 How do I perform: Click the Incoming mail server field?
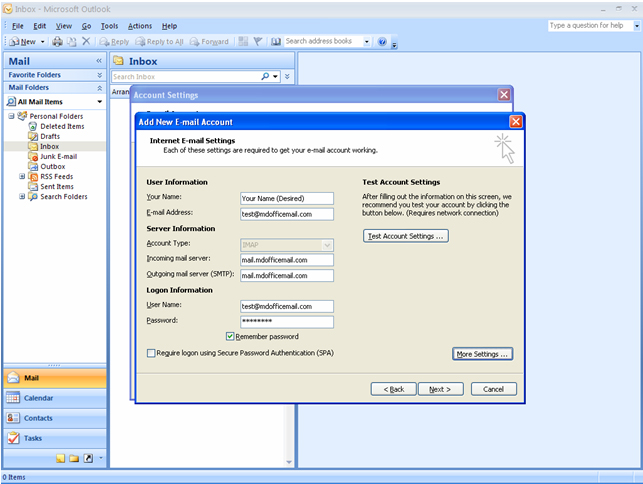tap(287, 260)
